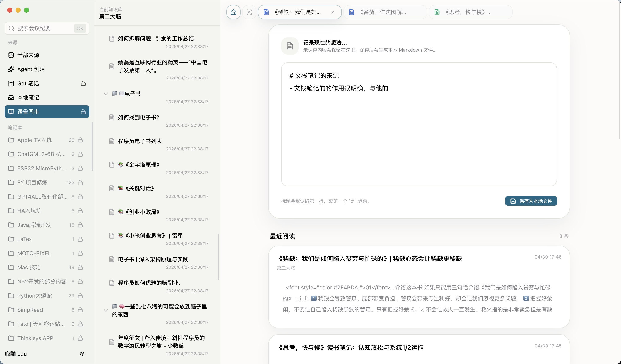Click the document icon in the 《番茄工作法图解》 tab

351,12
